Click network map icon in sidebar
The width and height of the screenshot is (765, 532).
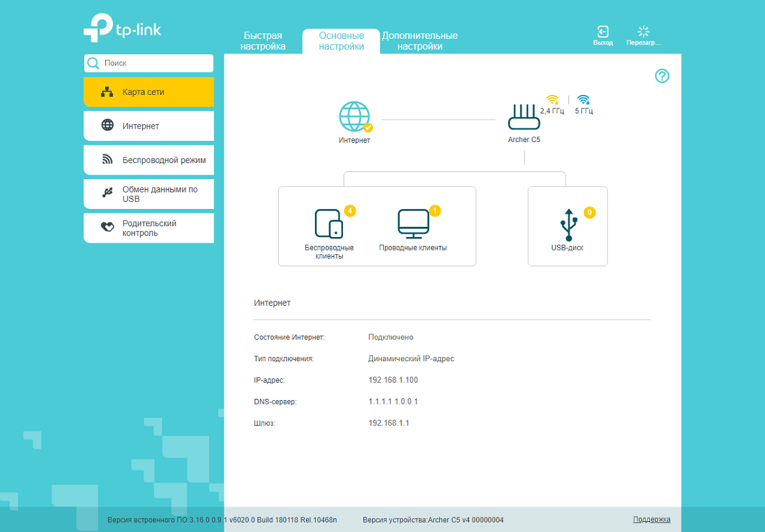[107, 92]
